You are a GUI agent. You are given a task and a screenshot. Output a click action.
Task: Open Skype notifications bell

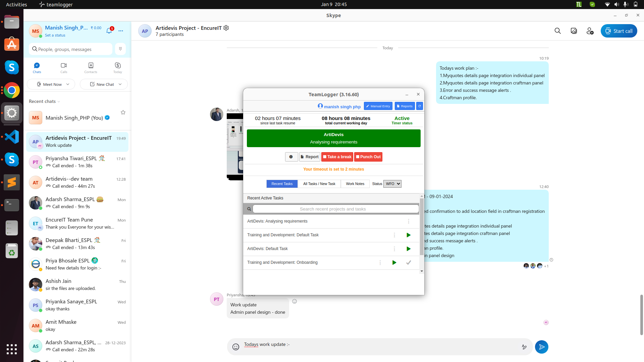coord(109,31)
